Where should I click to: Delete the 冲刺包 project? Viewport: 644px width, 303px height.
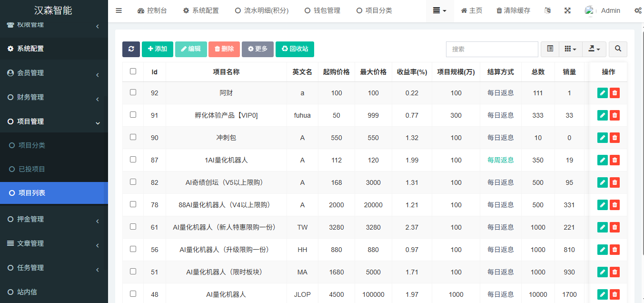[x=614, y=137]
